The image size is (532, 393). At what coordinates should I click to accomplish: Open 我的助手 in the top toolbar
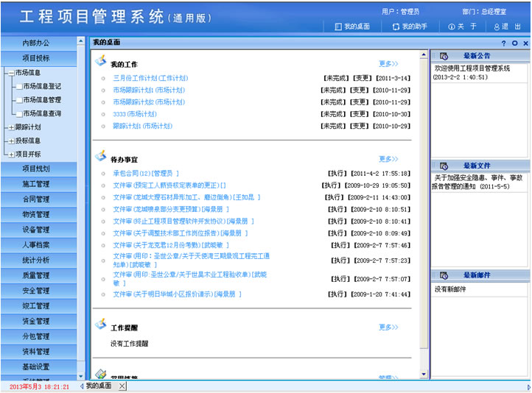(x=410, y=26)
